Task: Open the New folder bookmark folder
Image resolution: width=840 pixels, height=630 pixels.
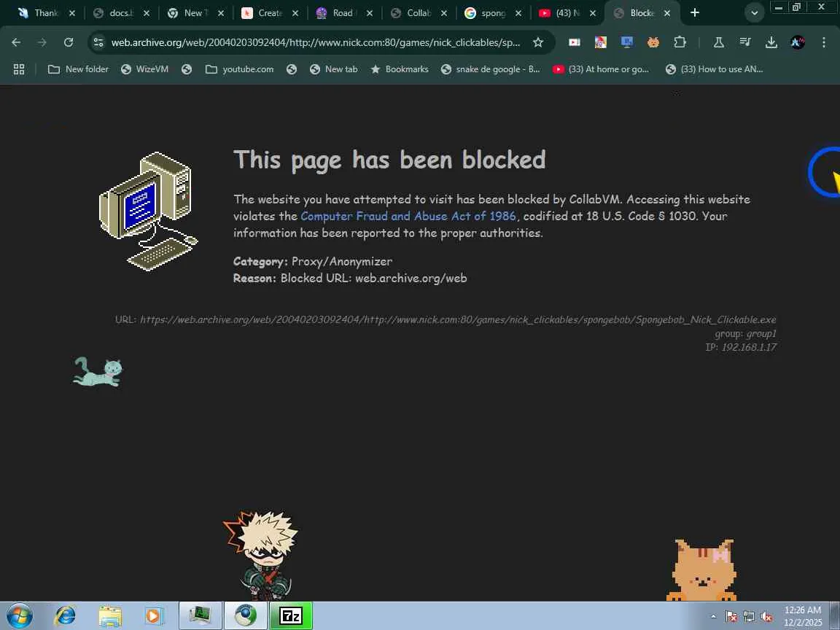Action: [x=78, y=69]
